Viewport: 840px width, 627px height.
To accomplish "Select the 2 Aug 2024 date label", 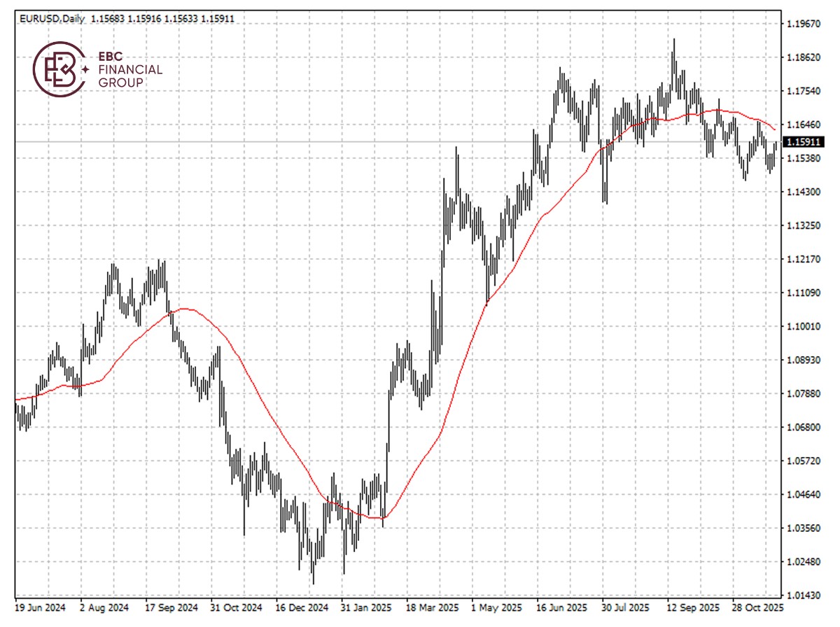I will [x=105, y=607].
